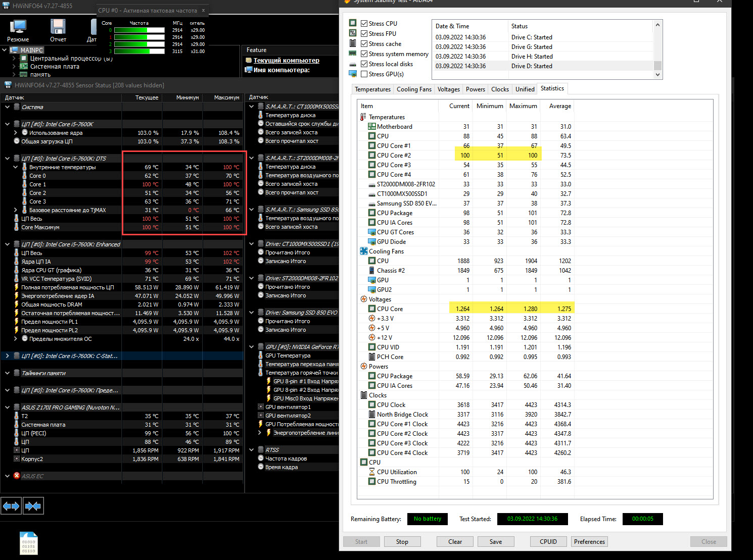Switch to the Temperatures tab
The image size is (753, 560).
click(372, 89)
